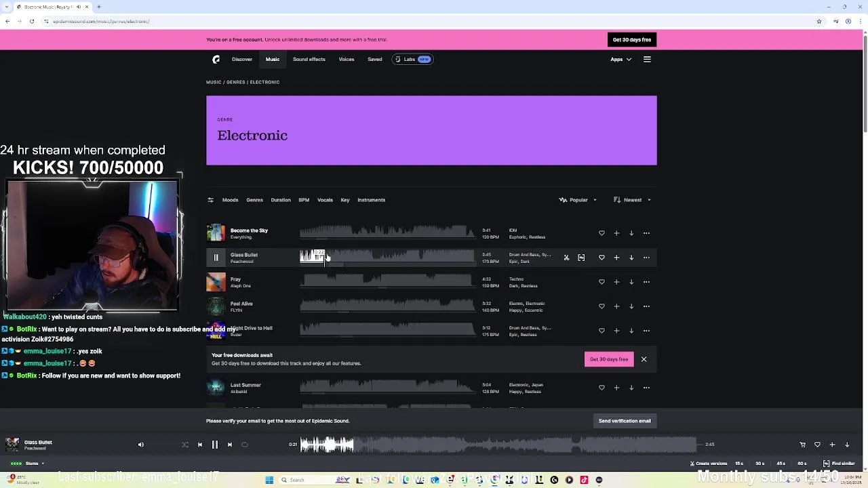Open the hamburger menu in site header
Viewport: 868px width, 488px height.
click(x=647, y=59)
